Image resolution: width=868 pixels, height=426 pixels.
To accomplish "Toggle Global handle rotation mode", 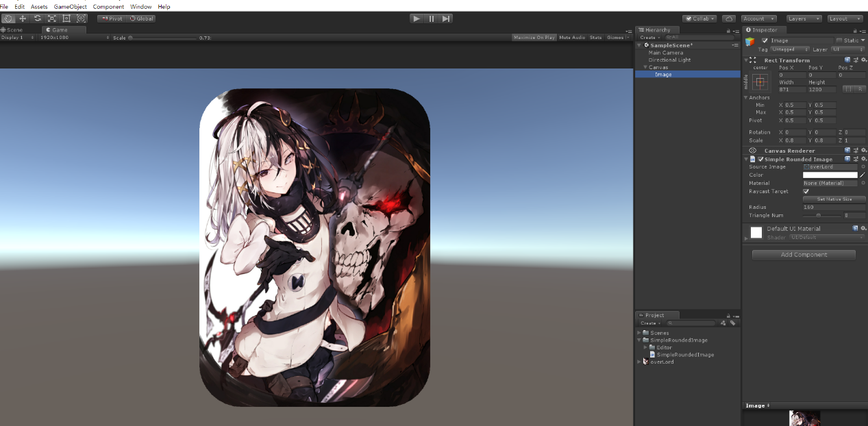I will (x=142, y=18).
